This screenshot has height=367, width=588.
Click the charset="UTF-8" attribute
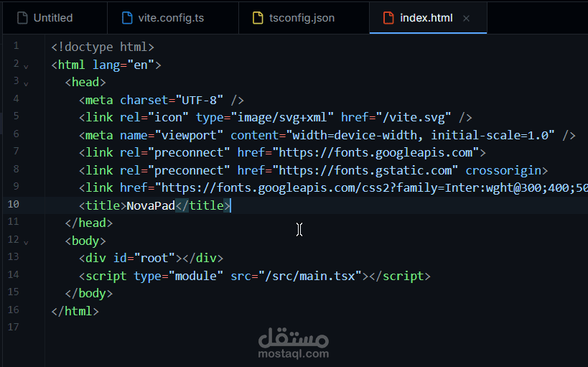[x=172, y=101]
